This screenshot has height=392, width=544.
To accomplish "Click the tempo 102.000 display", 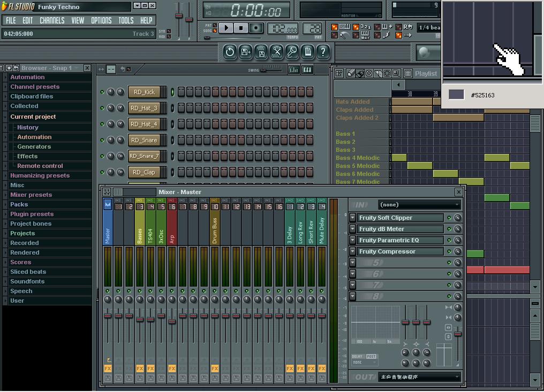I will [x=283, y=29].
